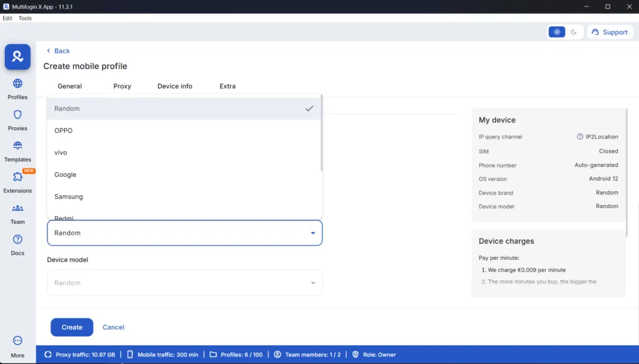This screenshot has height=364, width=639.
Task: Click the More ellipsis icon
Action: (17, 341)
